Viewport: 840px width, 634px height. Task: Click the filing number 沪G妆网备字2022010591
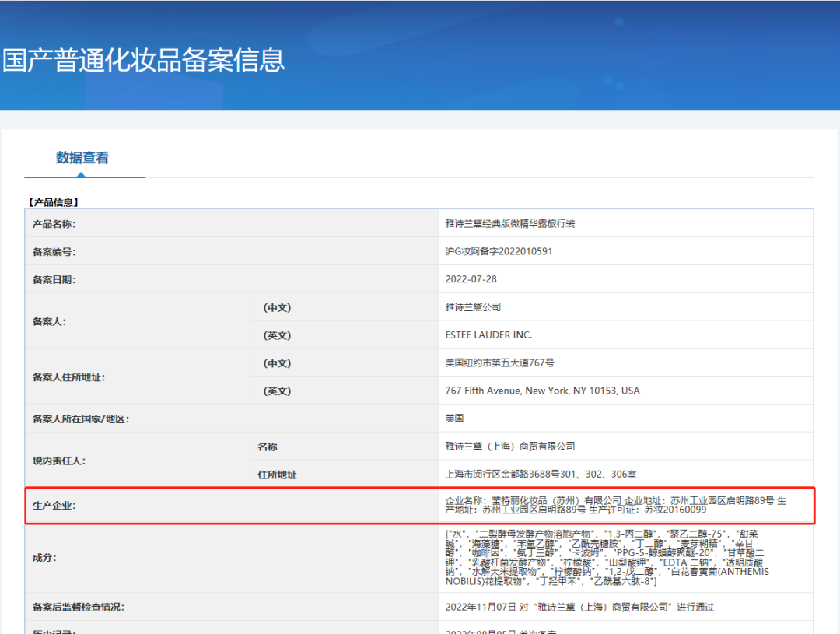pyautogui.click(x=499, y=252)
